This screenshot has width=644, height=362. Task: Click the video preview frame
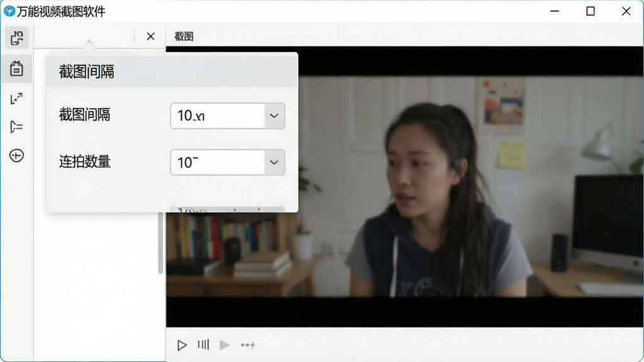404,187
